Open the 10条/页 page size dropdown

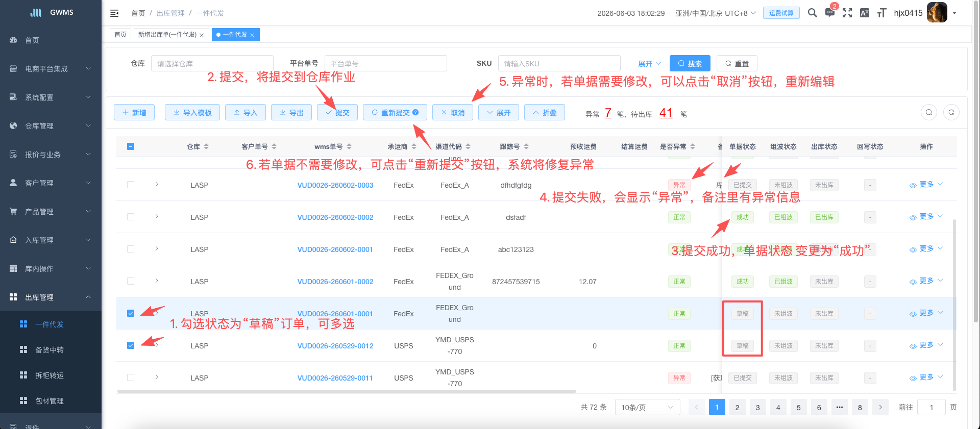click(647, 407)
